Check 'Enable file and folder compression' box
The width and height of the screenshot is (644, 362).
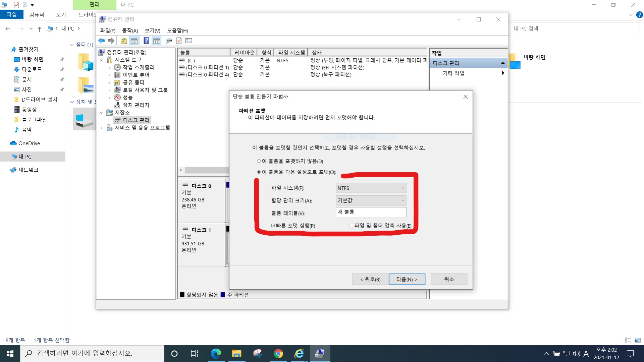tap(351, 226)
